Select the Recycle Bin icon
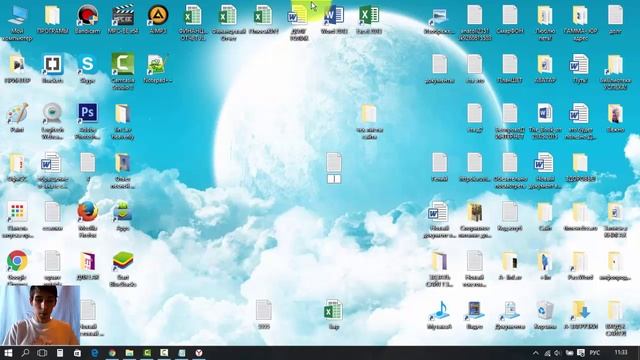640x360 pixels. coord(545,315)
